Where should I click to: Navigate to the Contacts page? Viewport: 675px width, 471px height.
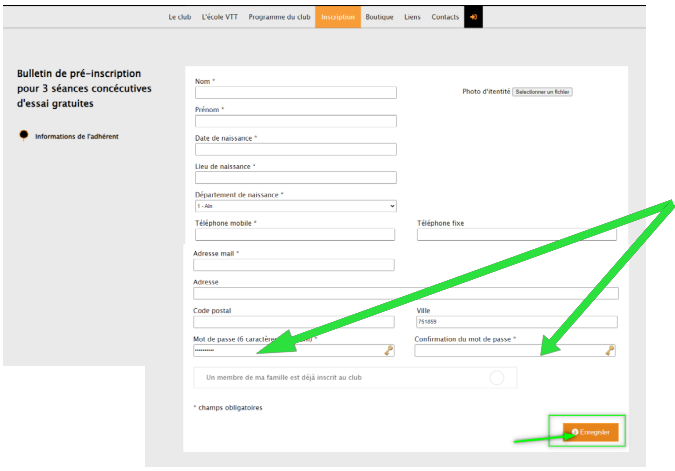(x=445, y=17)
